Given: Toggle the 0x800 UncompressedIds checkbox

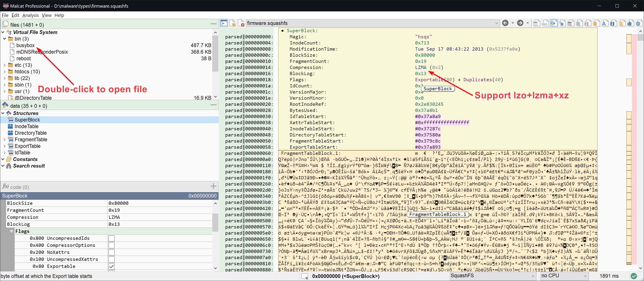Looking at the screenshot, I should (x=112, y=238).
